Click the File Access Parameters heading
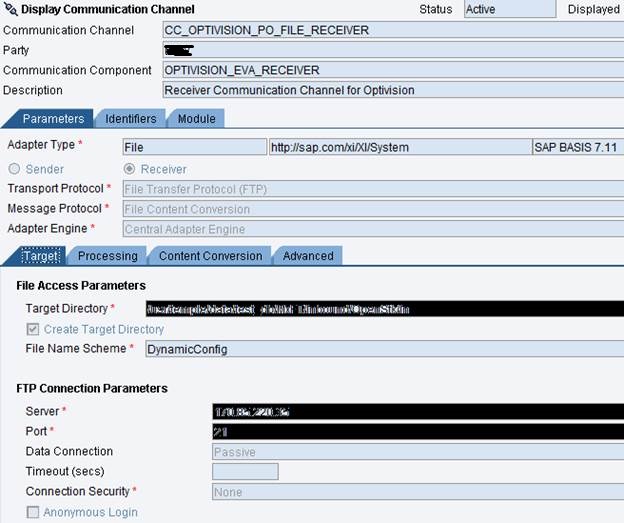The width and height of the screenshot is (624, 523). [x=81, y=285]
